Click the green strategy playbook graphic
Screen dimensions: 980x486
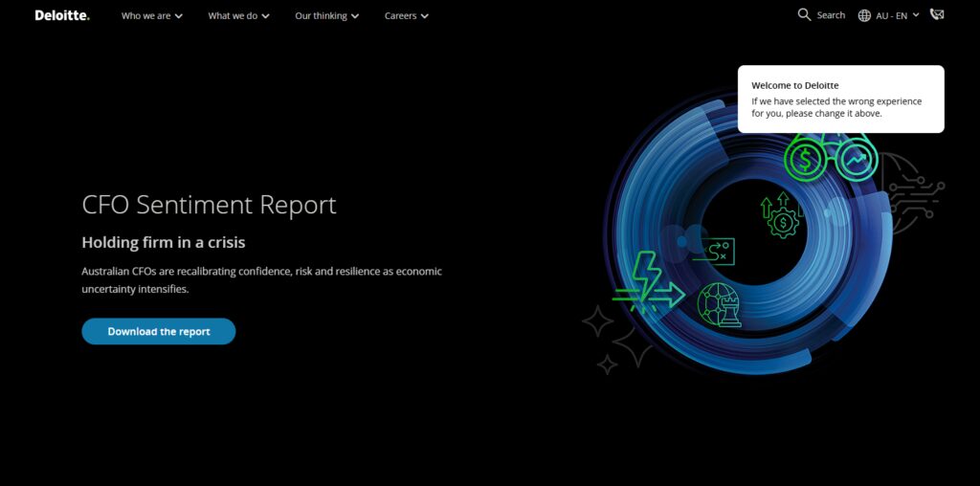click(x=714, y=251)
